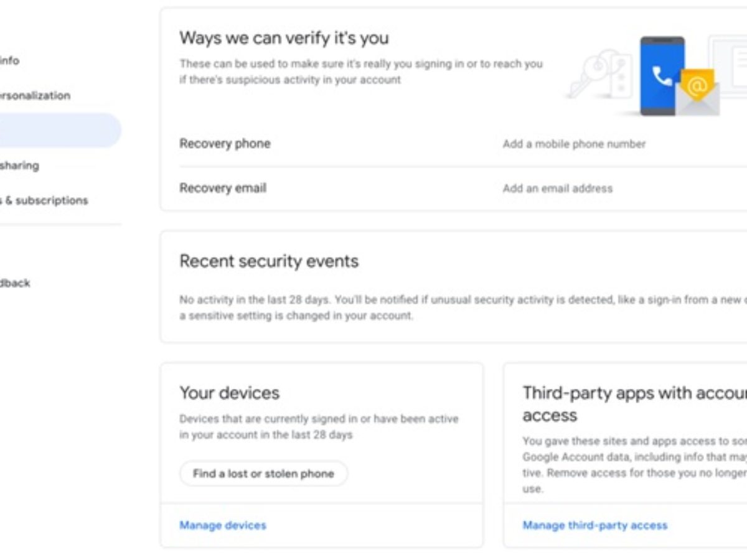Open the Recovery email row

pyautogui.click(x=223, y=188)
